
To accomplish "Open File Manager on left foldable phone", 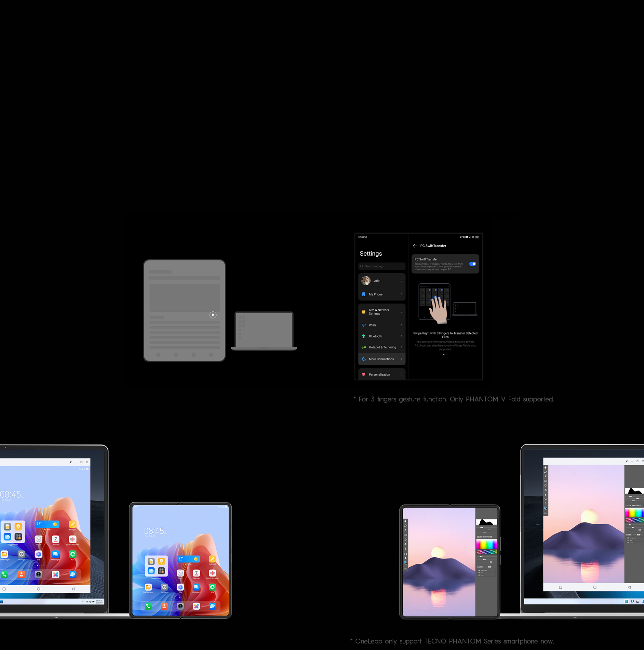I will click(x=148, y=587).
